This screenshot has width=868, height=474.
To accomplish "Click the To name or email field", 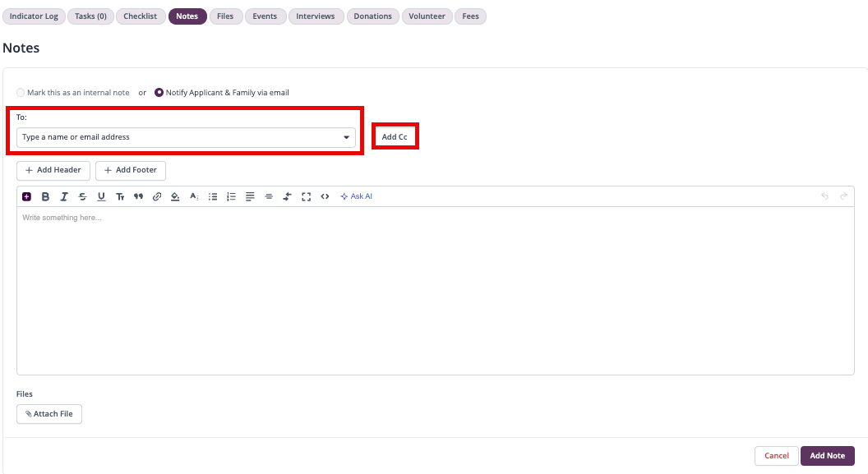I will tap(186, 137).
